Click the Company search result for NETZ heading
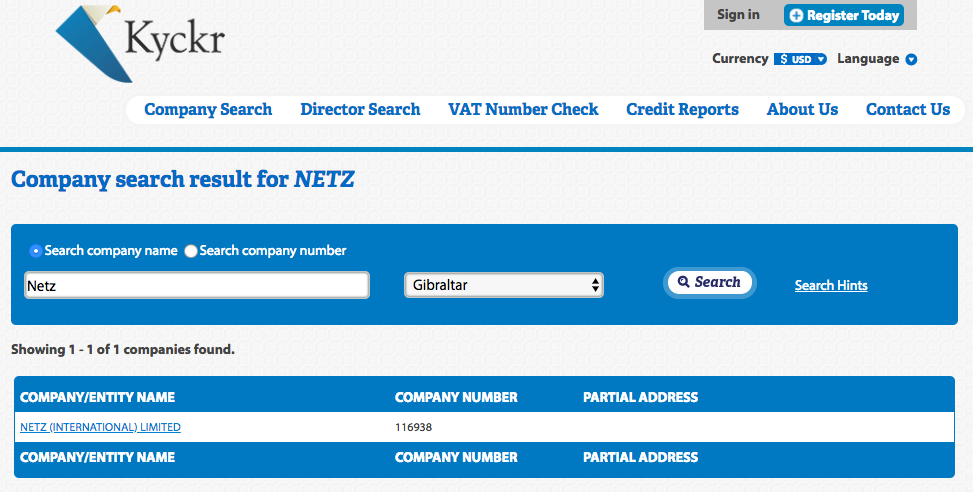Image resolution: width=973 pixels, height=492 pixels. tap(182, 179)
